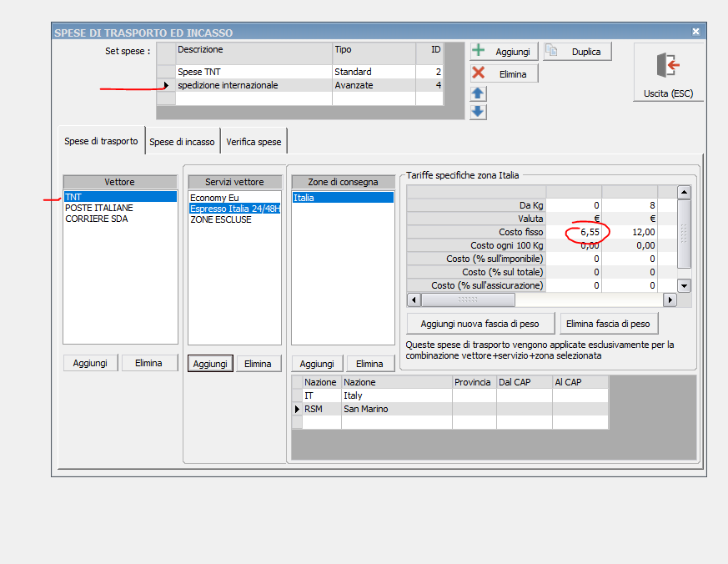The width and height of the screenshot is (728, 564).
Task: Click Aggiungi under Servizi vettore list
Action: tap(210, 364)
